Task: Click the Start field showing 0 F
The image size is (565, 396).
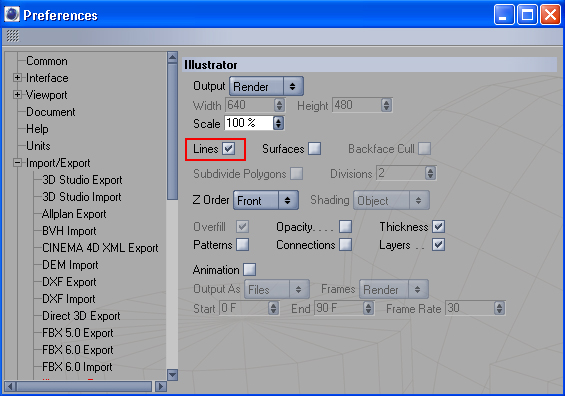Action: [244, 308]
